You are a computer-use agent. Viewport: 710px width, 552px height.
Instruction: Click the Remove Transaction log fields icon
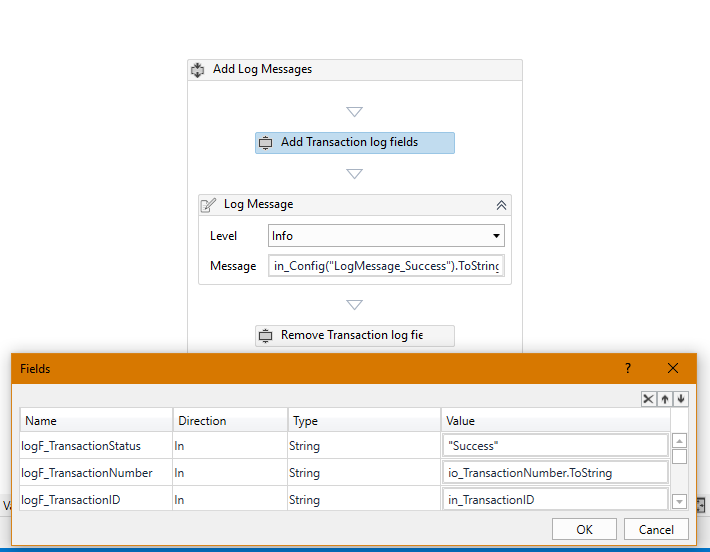[265, 336]
